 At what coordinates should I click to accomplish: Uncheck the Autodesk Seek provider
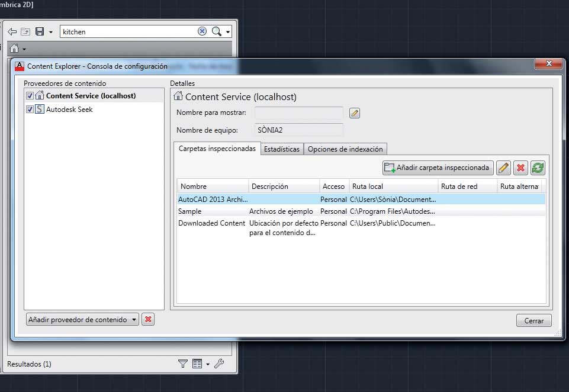tap(30, 110)
